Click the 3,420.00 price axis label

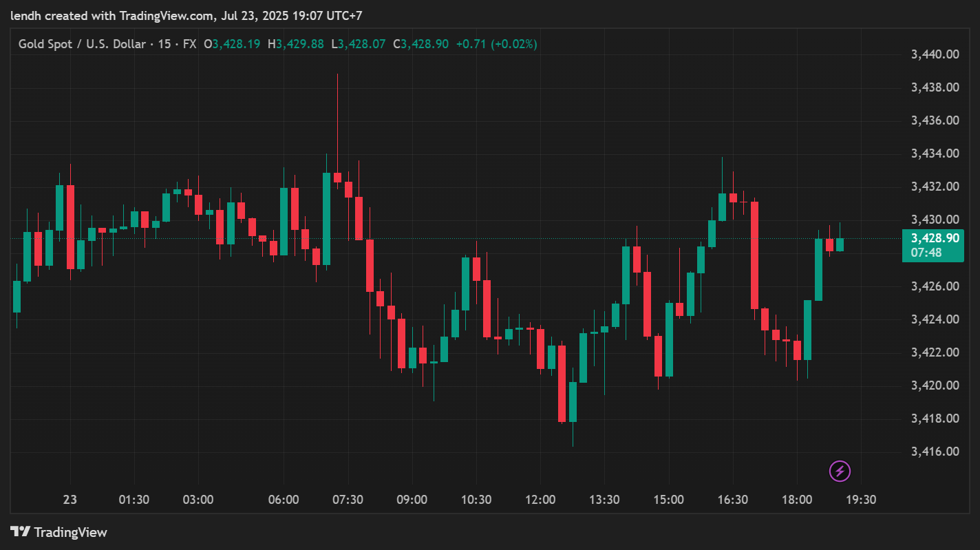(x=935, y=385)
